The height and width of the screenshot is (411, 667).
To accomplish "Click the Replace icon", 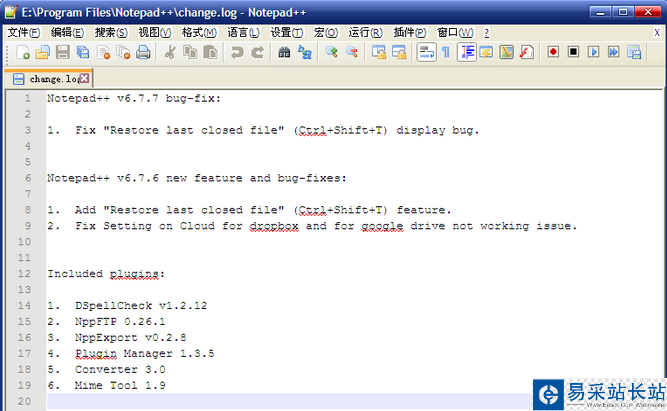I will tap(305, 52).
